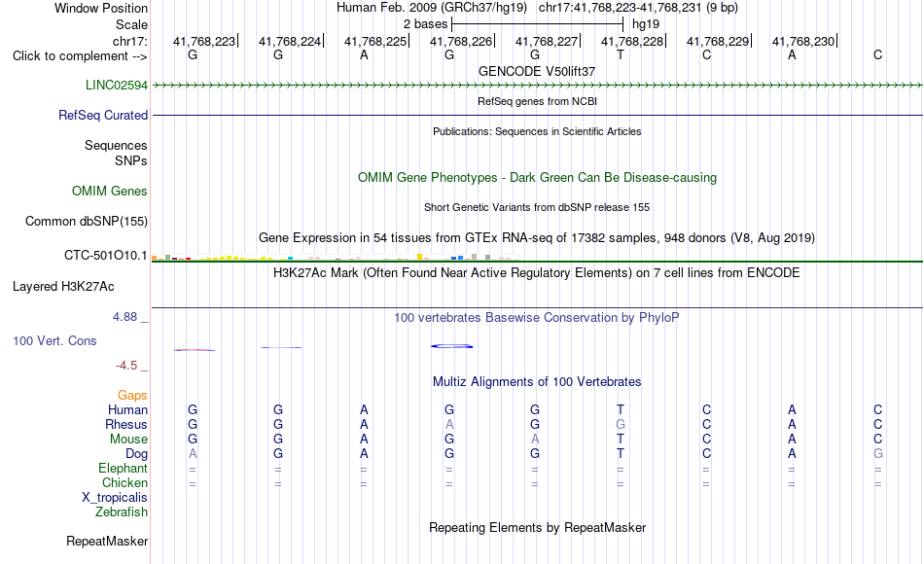Click the dark blue RefSeq Curated line
Image resolution: width=924 pixels, height=564 pixels.
(538, 115)
